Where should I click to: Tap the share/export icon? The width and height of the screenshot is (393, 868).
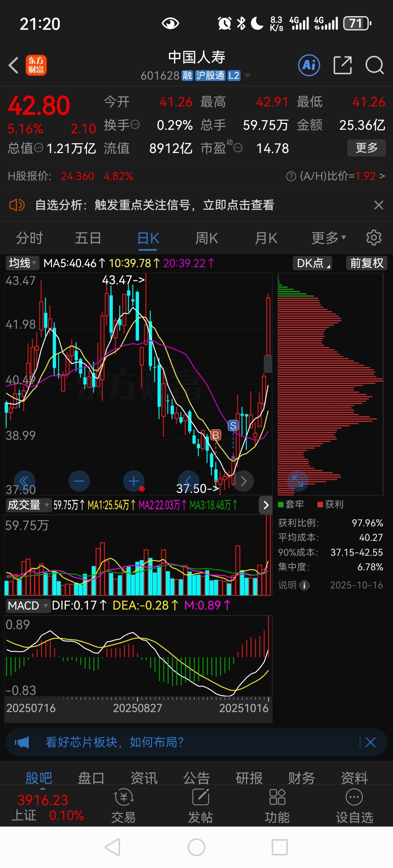click(342, 65)
